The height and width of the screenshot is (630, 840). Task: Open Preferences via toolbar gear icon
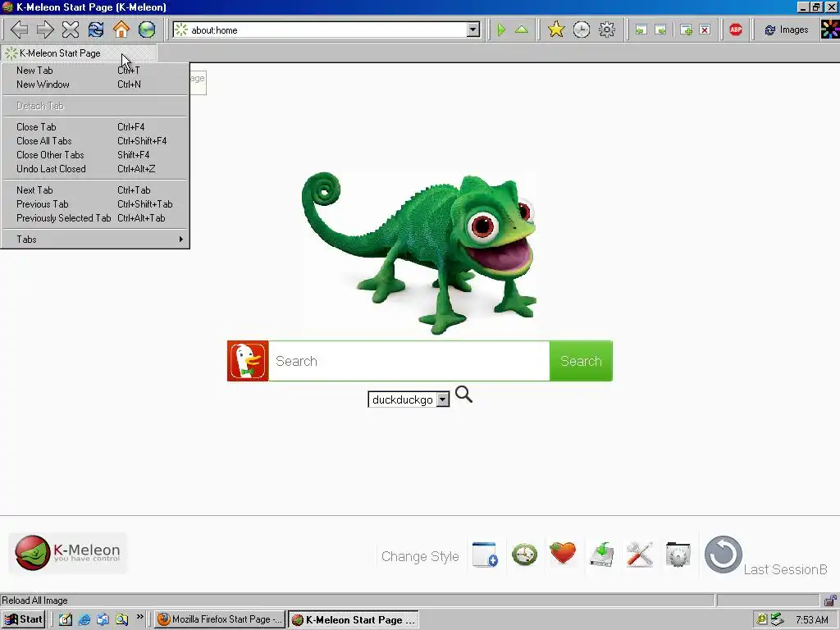click(607, 30)
